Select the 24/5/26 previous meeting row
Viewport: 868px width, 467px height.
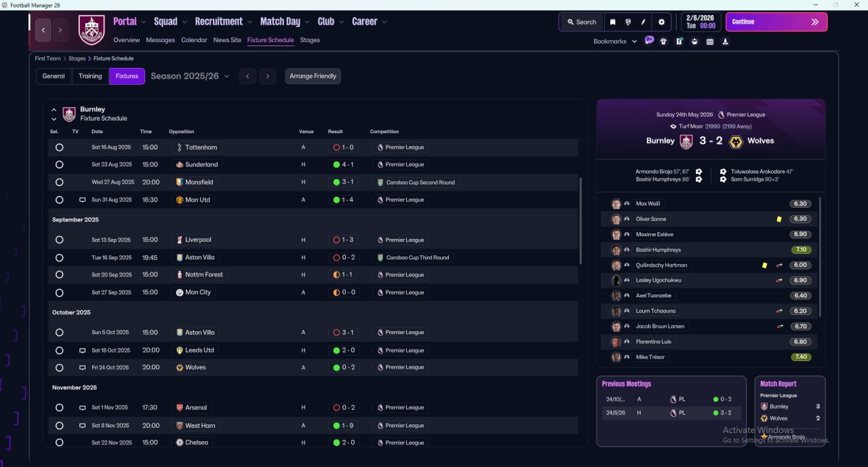(671, 413)
